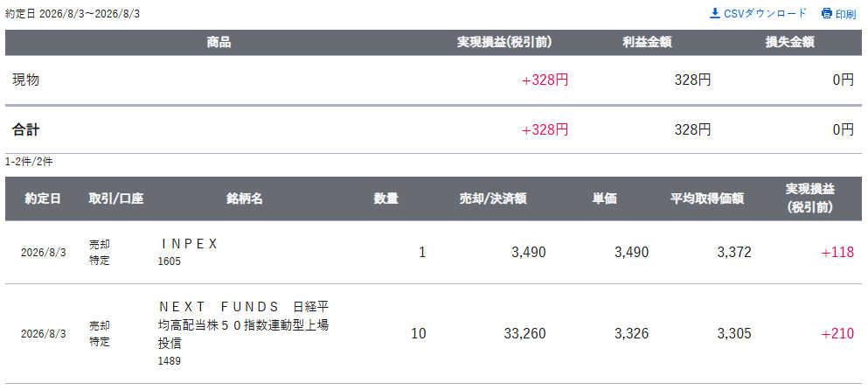
Task: Click the 数量 column header
Action: tap(385, 198)
